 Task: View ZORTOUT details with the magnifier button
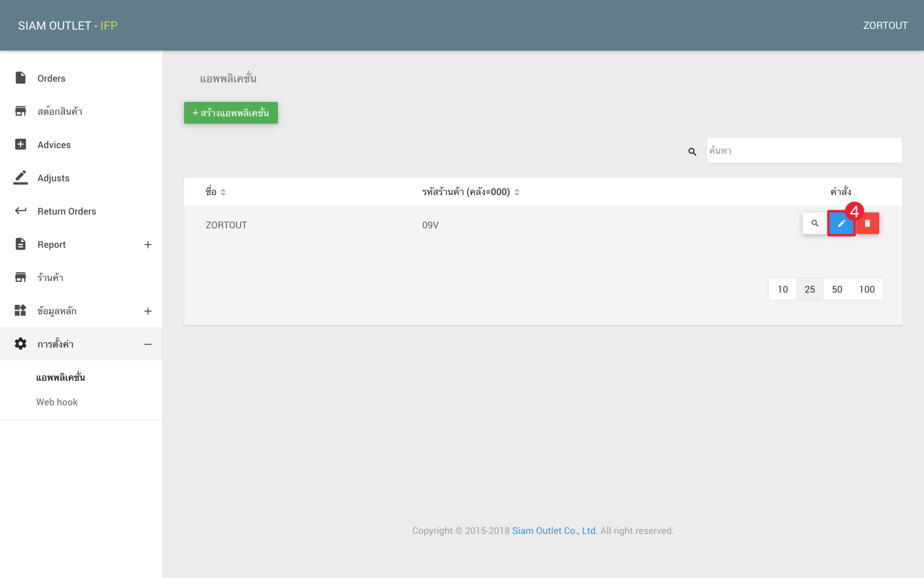814,224
